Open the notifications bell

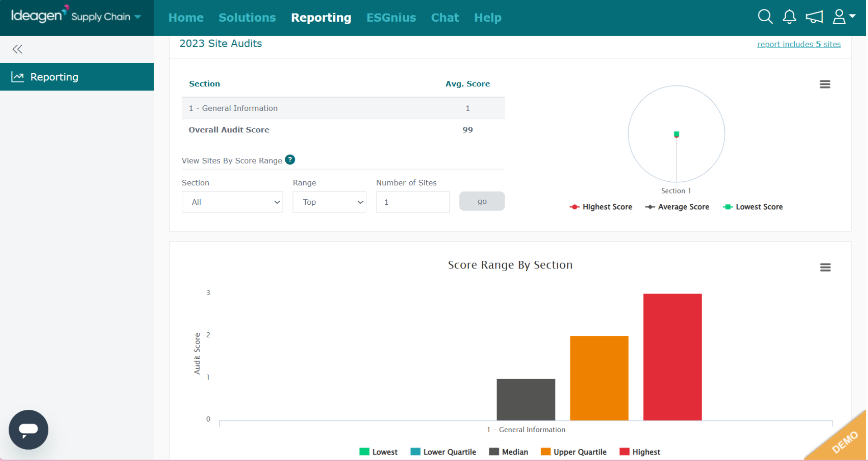click(x=789, y=17)
